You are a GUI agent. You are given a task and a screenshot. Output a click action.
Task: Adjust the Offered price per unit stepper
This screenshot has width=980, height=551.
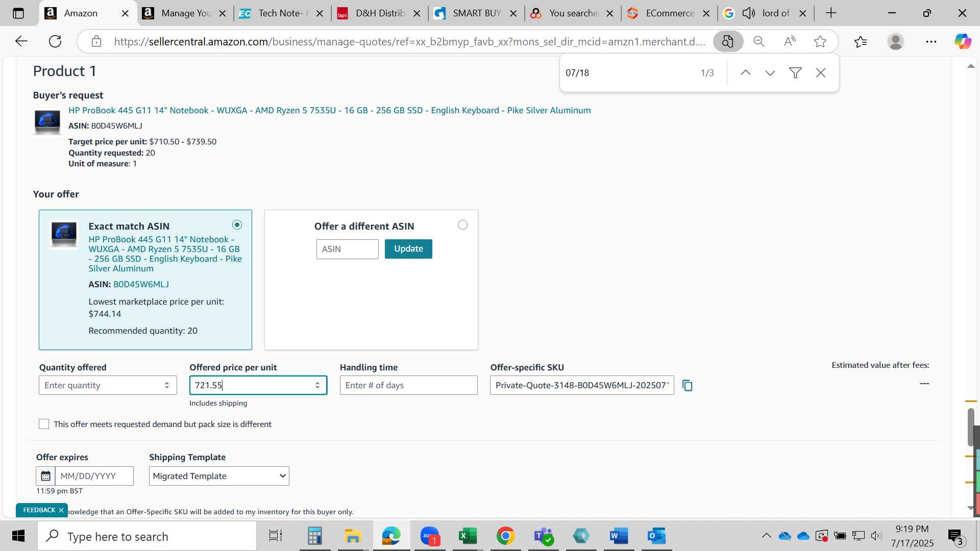317,386
